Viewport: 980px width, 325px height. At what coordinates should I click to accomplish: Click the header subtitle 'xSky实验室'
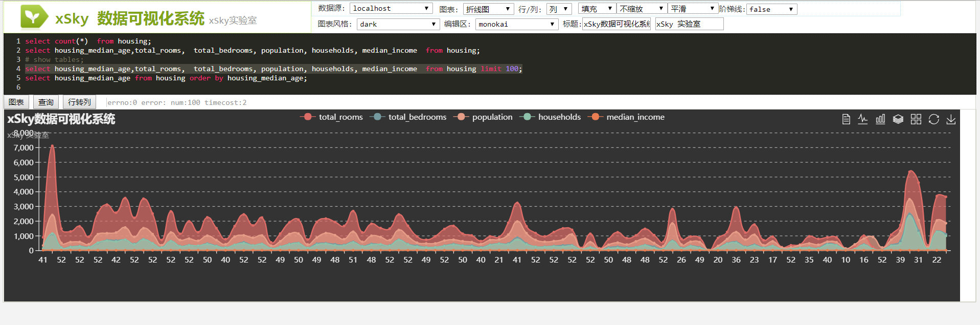point(233,20)
